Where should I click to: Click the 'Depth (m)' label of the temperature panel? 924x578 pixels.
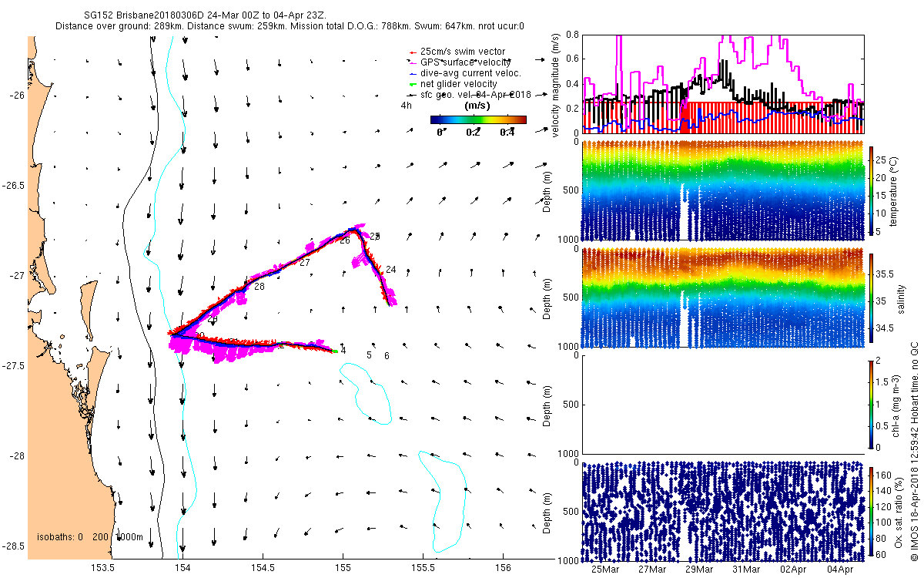pos(548,191)
